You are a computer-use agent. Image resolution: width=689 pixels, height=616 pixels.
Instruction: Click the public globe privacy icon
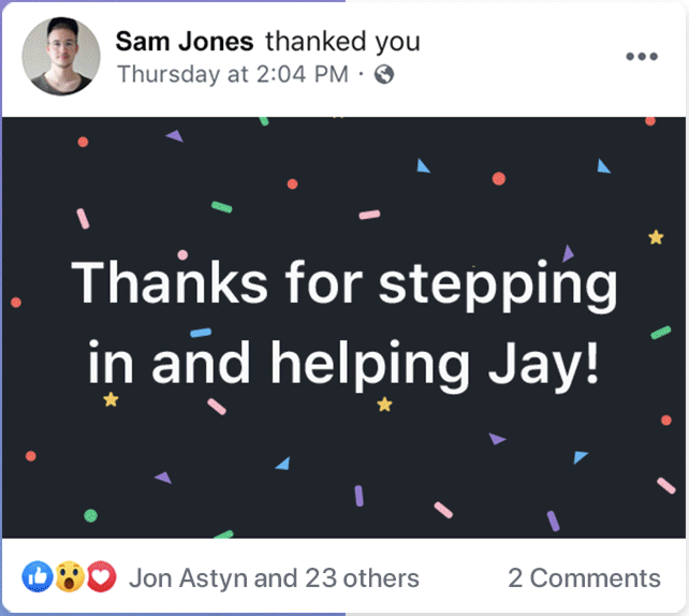click(x=384, y=75)
